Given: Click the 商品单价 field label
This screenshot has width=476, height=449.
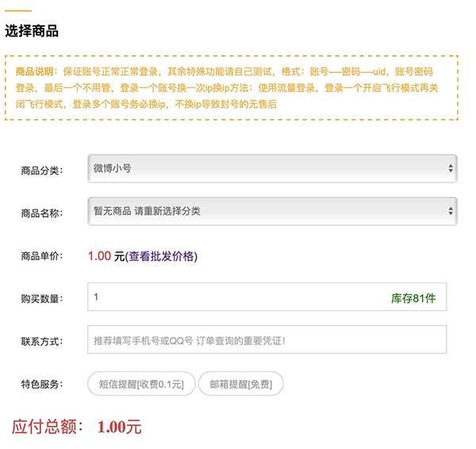Looking at the screenshot, I should 41,256.
